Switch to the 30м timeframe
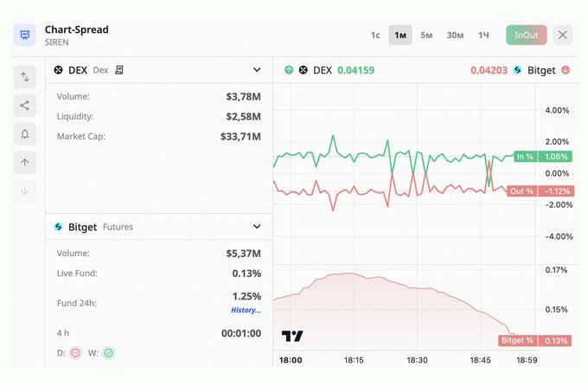Screen dimensions: 588x386 click(x=455, y=35)
